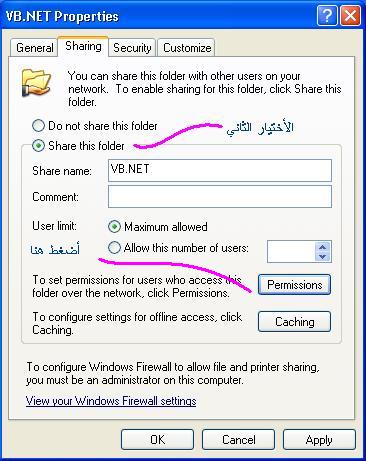Click the shared folder hand icon

coord(36,83)
